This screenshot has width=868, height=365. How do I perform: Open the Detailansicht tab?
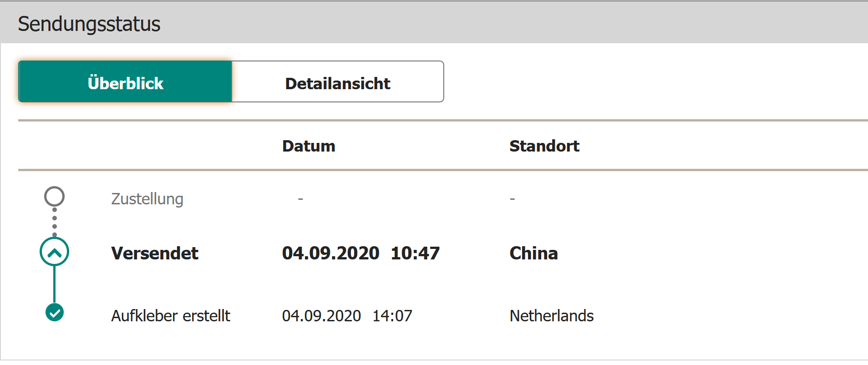(x=337, y=82)
